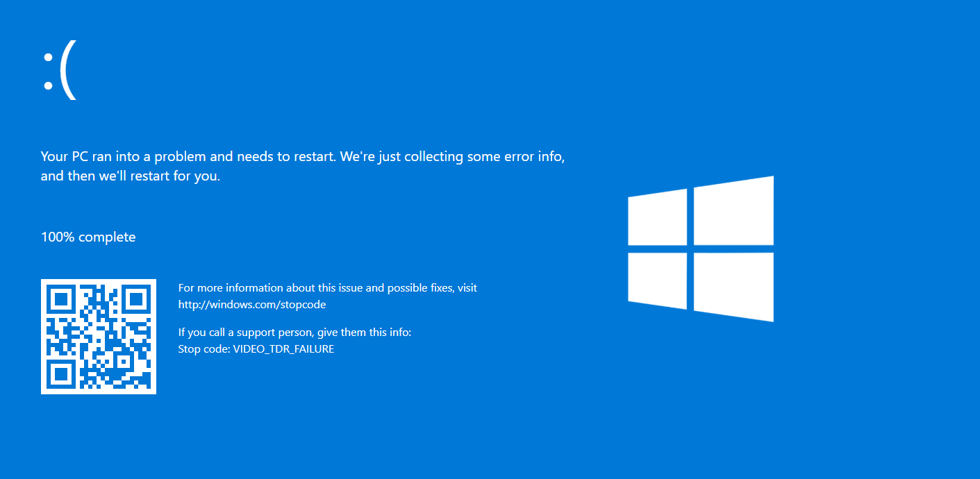
Task: Click the "100% complete" progress text
Action: [x=88, y=237]
